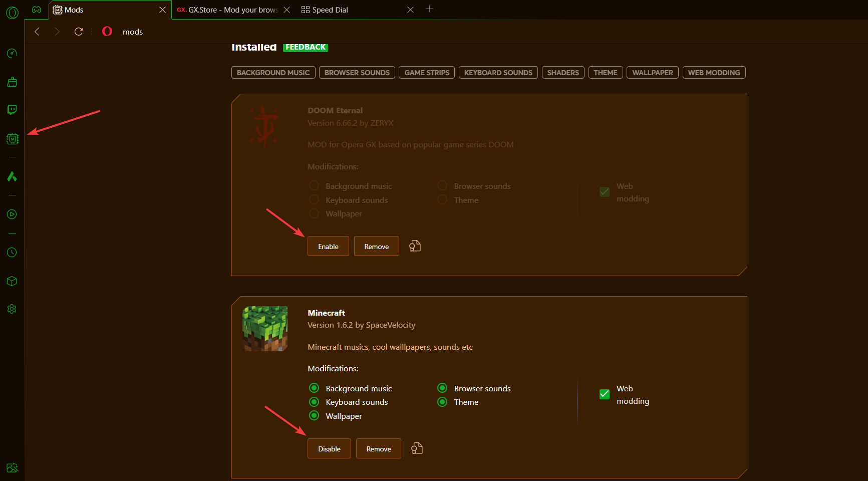The image size is (868, 481).
Task: Filter by Browser Sounds category
Action: (x=357, y=73)
